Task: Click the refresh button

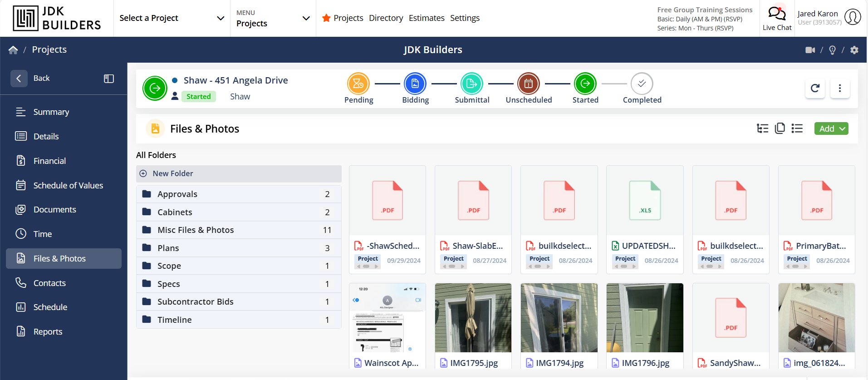Action: tap(815, 88)
